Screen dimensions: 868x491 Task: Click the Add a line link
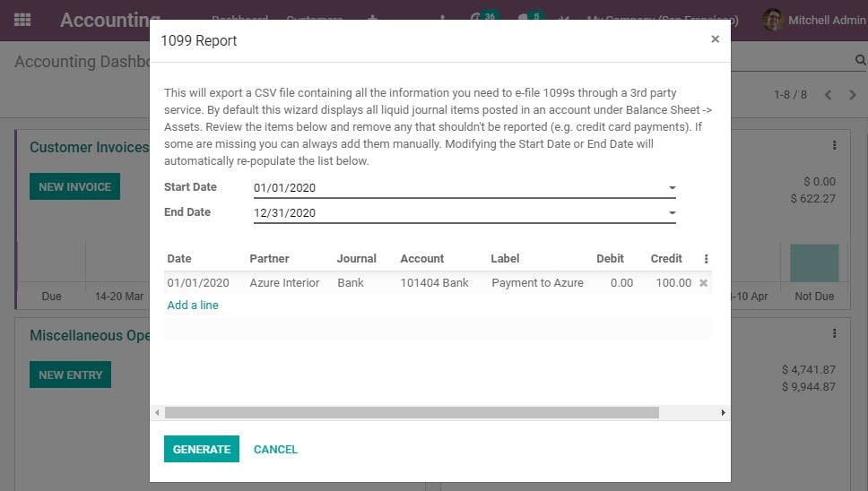click(193, 306)
